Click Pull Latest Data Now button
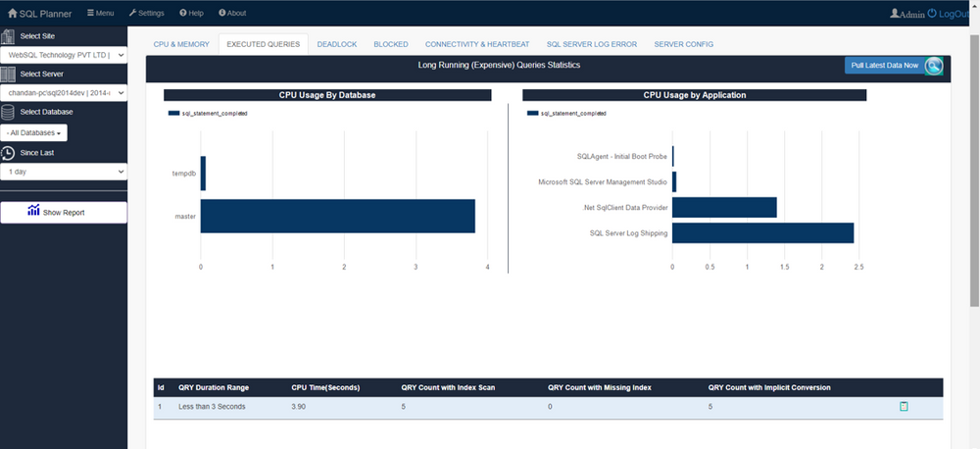The height and width of the screenshot is (449, 980). tap(894, 66)
